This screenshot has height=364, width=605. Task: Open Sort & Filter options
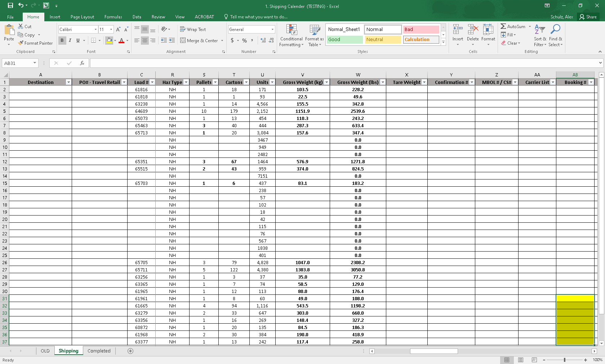(x=539, y=35)
